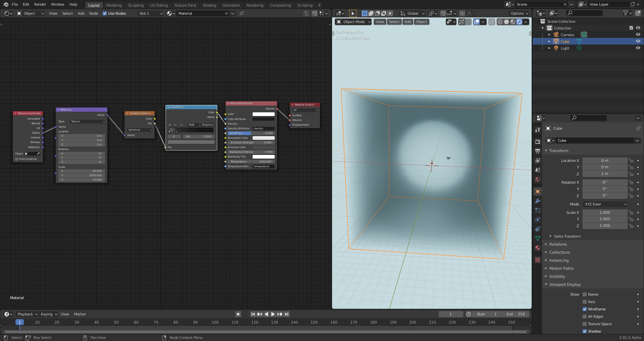Open the Render properties tab
The width and height of the screenshot is (644, 341).
(x=538, y=141)
